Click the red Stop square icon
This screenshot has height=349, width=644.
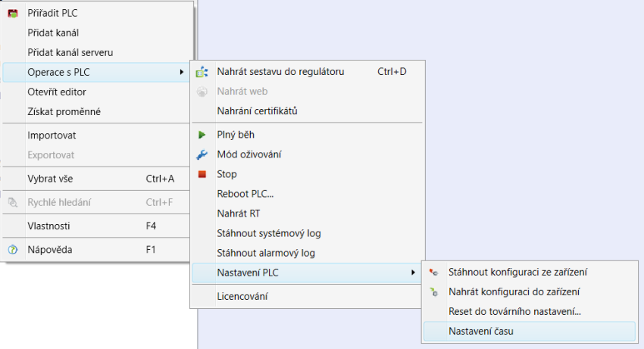[202, 174]
